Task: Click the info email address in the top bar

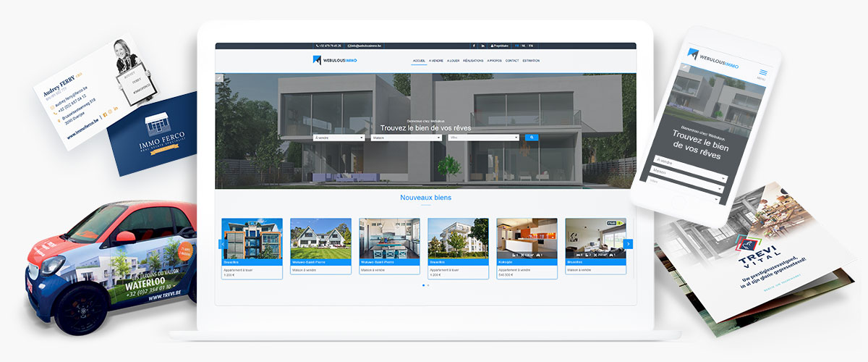Action: point(365,46)
